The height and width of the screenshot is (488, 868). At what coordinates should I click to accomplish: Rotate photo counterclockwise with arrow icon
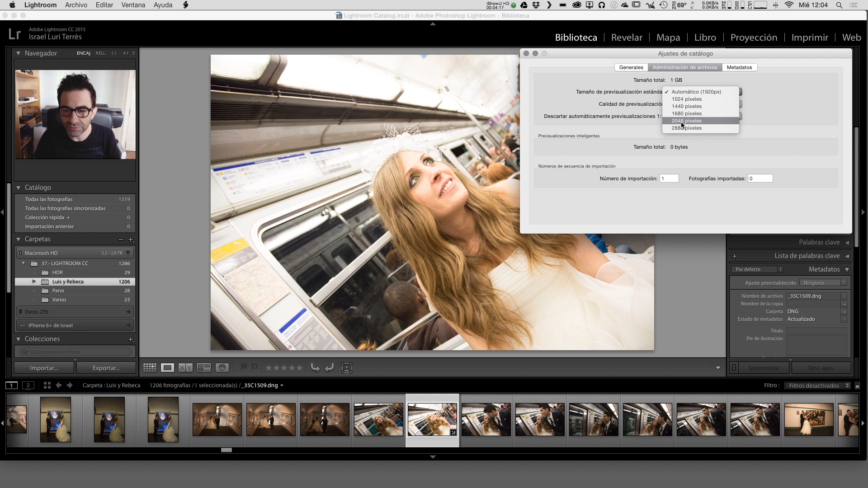pos(315,368)
